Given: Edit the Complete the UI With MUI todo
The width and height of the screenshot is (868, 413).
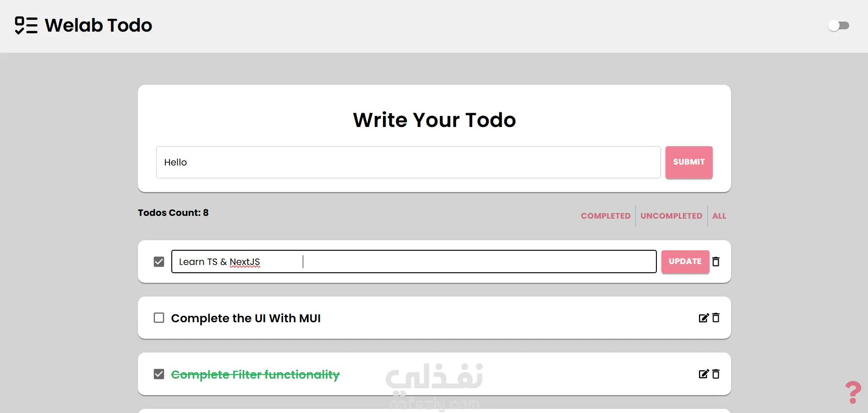Looking at the screenshot, I should [x=704, y=318].
